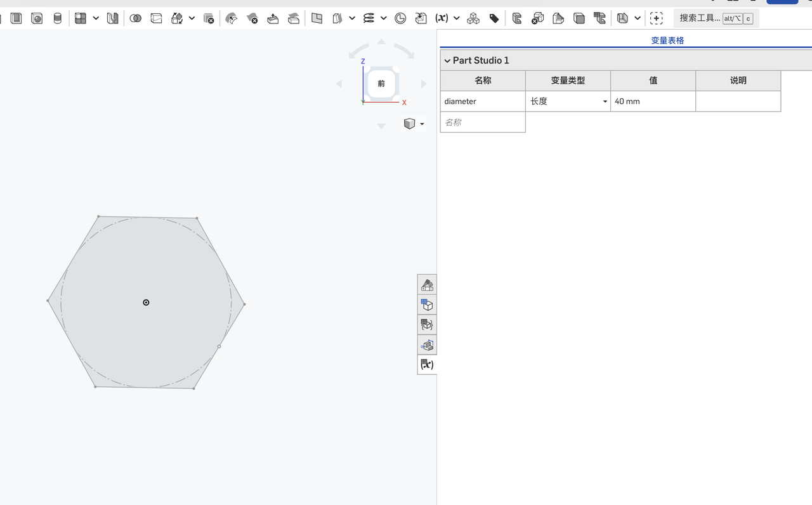
Task: Select the Plane tool icon
Action: (317, 18)
